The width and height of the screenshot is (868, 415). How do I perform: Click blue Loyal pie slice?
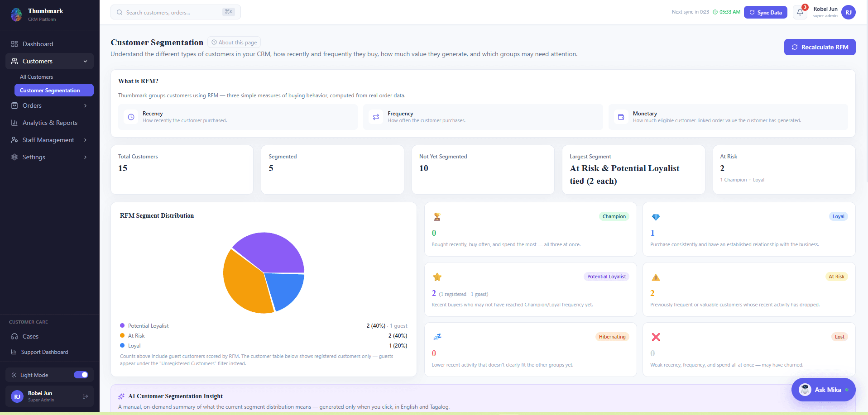(286, 289)
